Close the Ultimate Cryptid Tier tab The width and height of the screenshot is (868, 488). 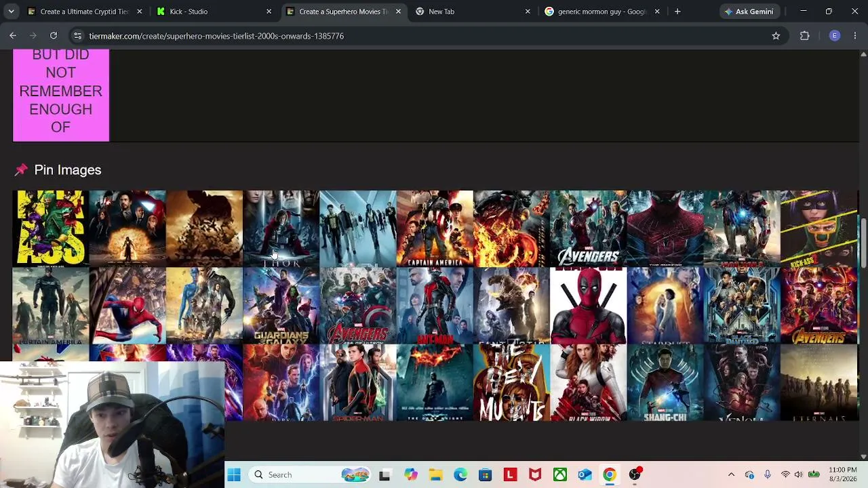(139, 12)
